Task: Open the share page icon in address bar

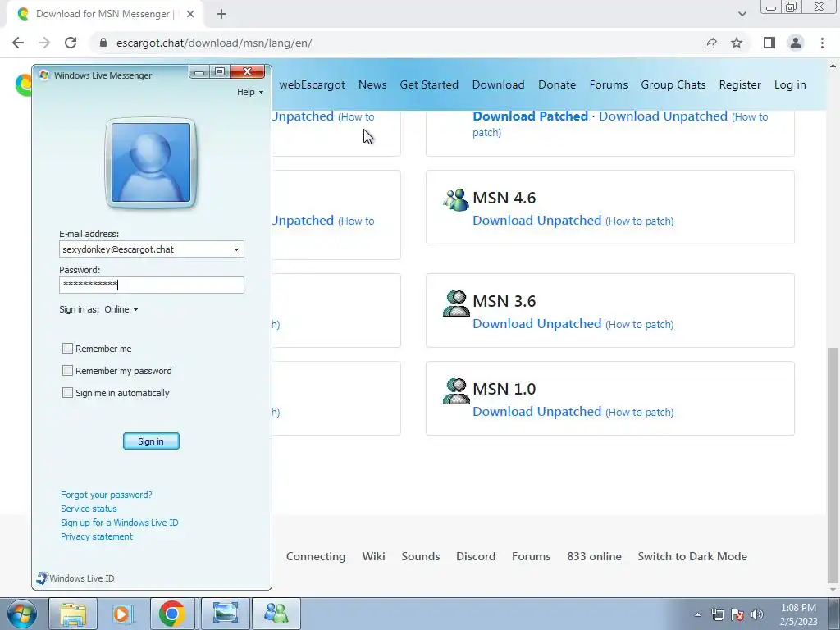Action: point(710,43)
